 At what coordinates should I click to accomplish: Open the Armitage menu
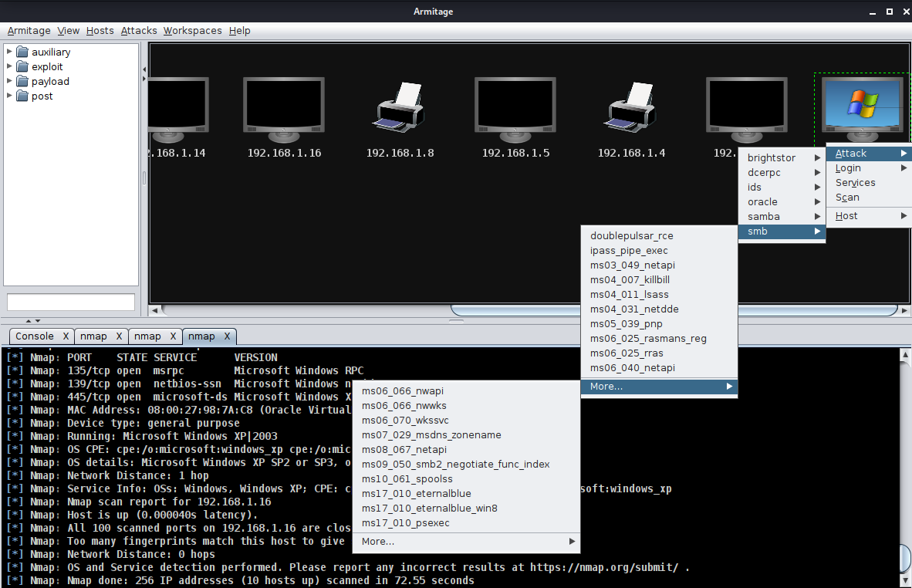click(29, 30)
